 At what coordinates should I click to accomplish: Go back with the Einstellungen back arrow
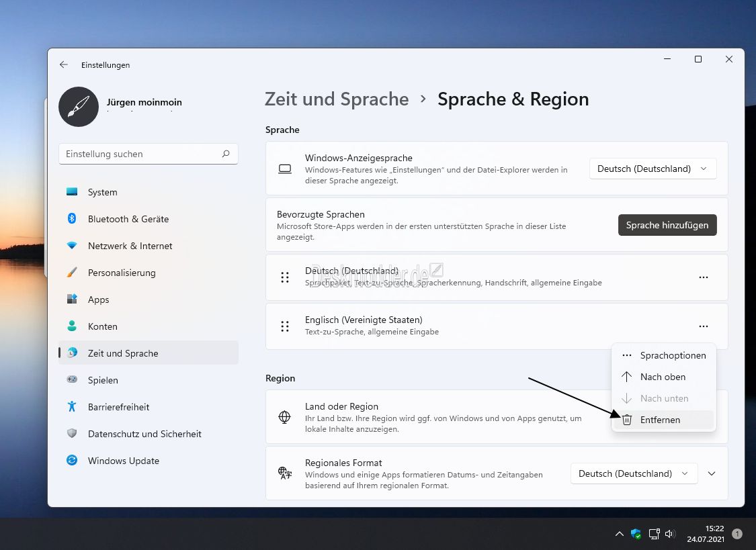click(64, 64)
